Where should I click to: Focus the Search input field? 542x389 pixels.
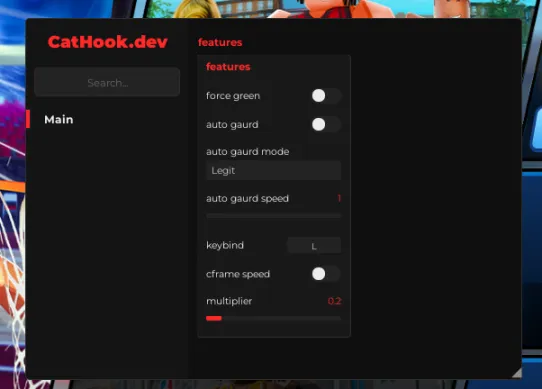[107, 82]
